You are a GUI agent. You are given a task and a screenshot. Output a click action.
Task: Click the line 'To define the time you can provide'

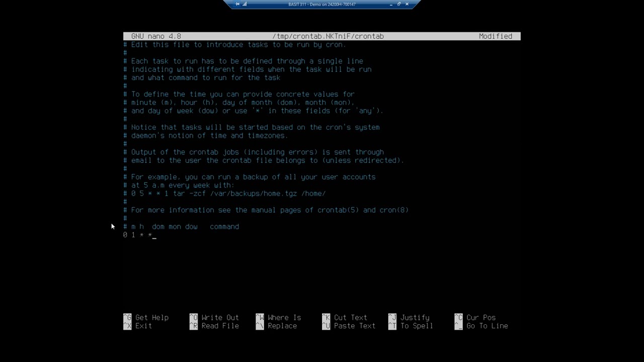click(239, 94)
